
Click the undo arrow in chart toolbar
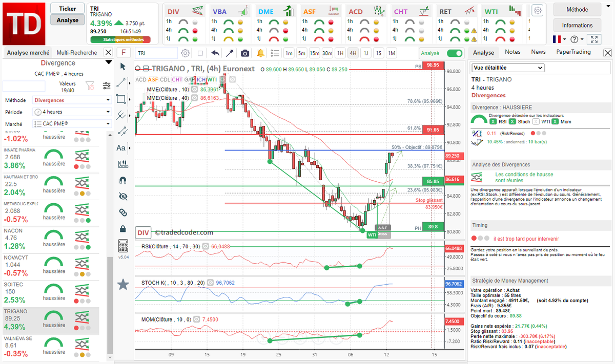click(215, 53)
